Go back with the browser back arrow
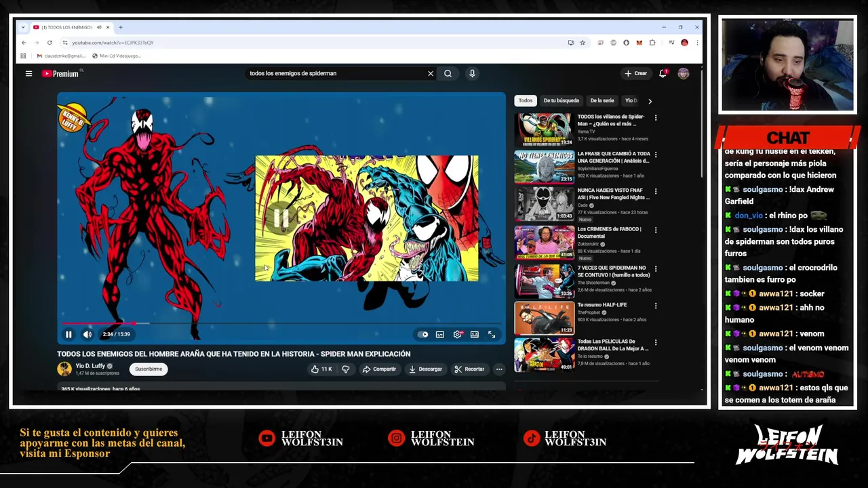The width and height of the screenshot is (868, 488). pos(24,43)
